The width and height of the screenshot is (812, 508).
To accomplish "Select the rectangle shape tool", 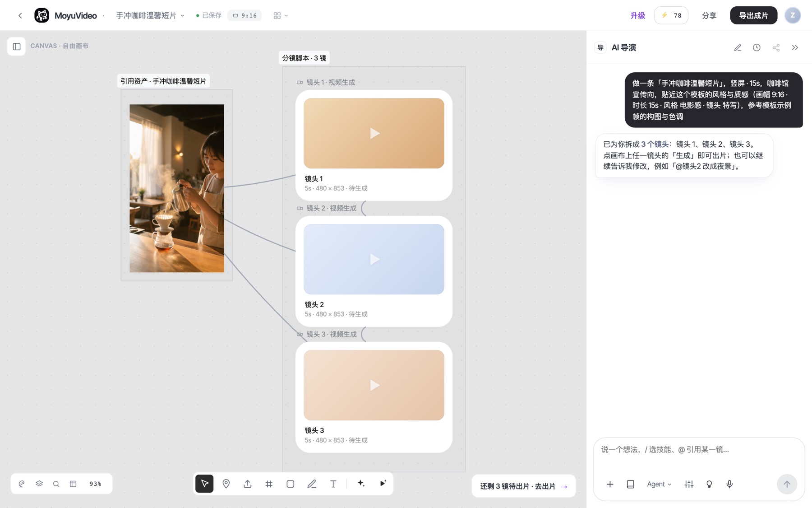I will (291, 484).
